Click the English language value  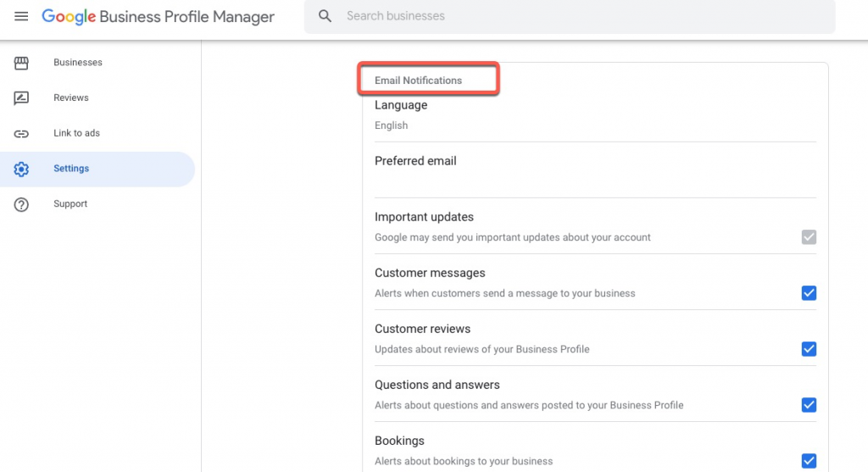(391, 125)
